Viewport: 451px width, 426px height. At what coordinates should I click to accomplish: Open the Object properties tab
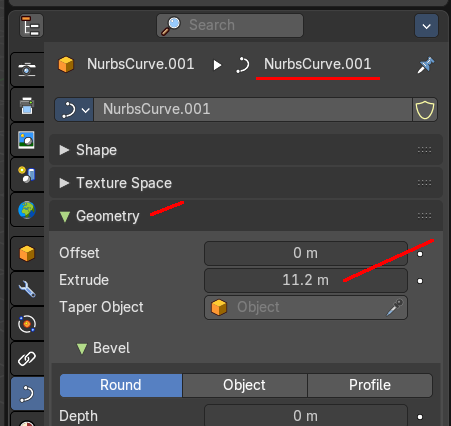point(27,253)
